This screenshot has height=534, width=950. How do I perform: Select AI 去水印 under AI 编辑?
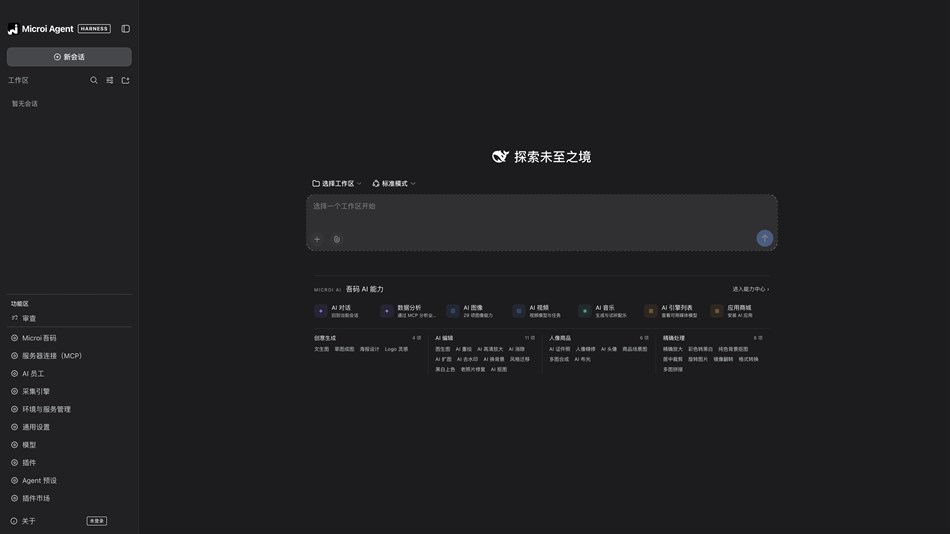click(467, 359)
